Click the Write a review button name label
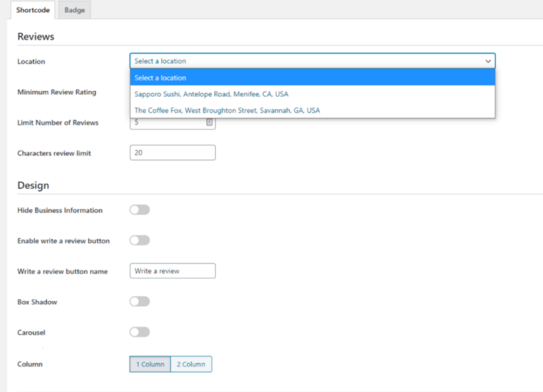This screenshot has height=392, width=543. [x=63, y=272]
